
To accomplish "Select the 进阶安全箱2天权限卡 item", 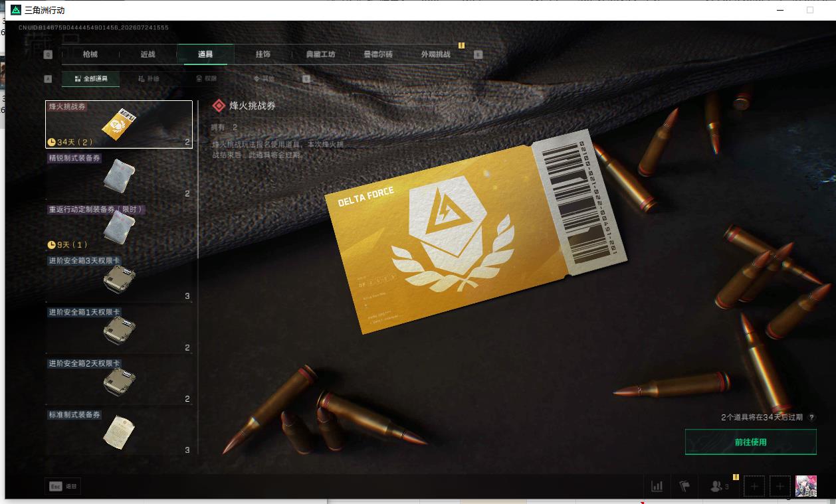I will [119, 381].
